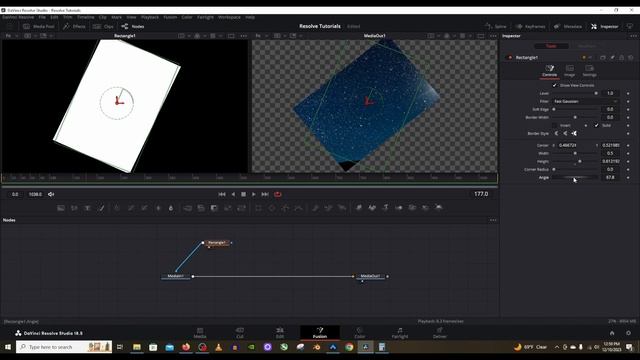Screen dimensions: 640x360
Task: Toggle keyframe dot for Angle
Action: 628,178
